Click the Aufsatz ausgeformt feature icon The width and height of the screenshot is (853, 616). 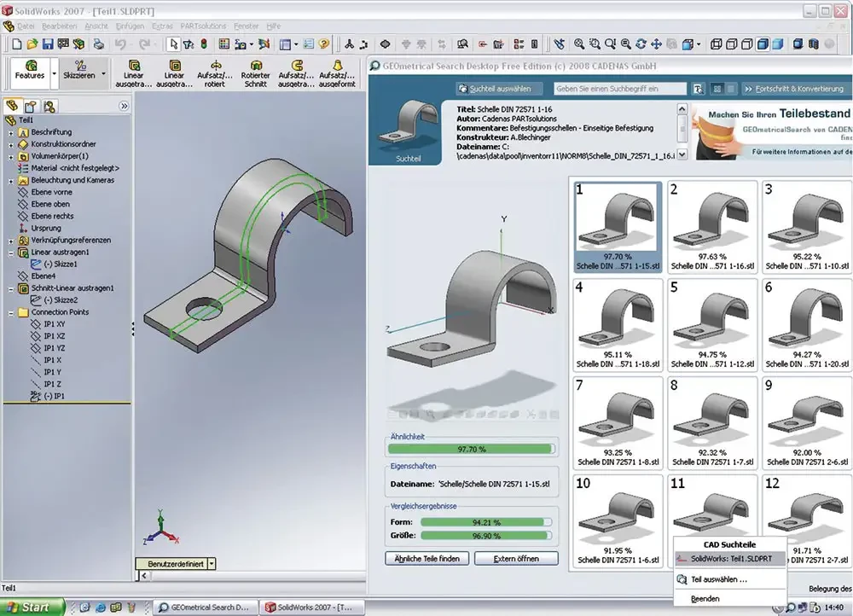pos(337,73)
